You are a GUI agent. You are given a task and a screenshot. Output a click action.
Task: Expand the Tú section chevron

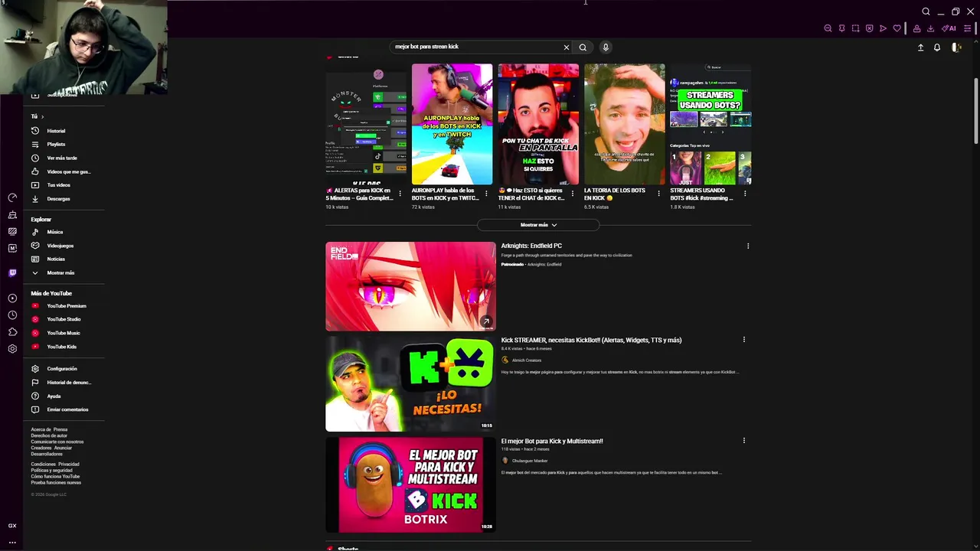coord(42,116)
